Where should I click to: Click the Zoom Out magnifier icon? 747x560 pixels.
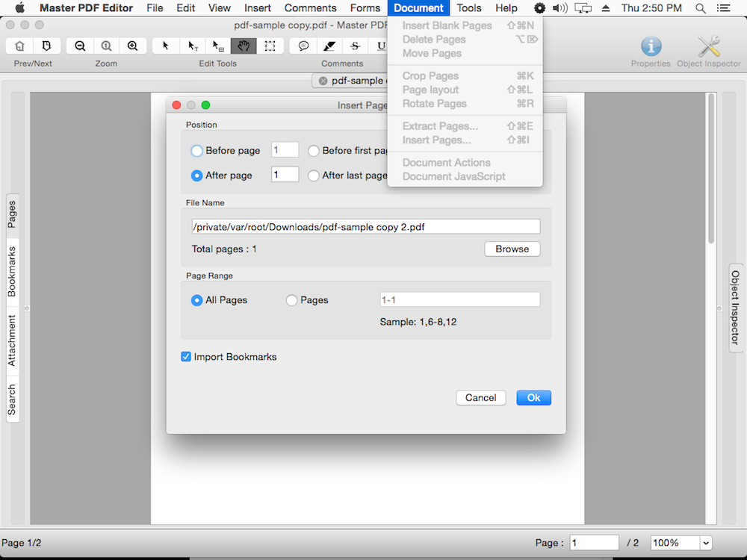pos(80,46)
